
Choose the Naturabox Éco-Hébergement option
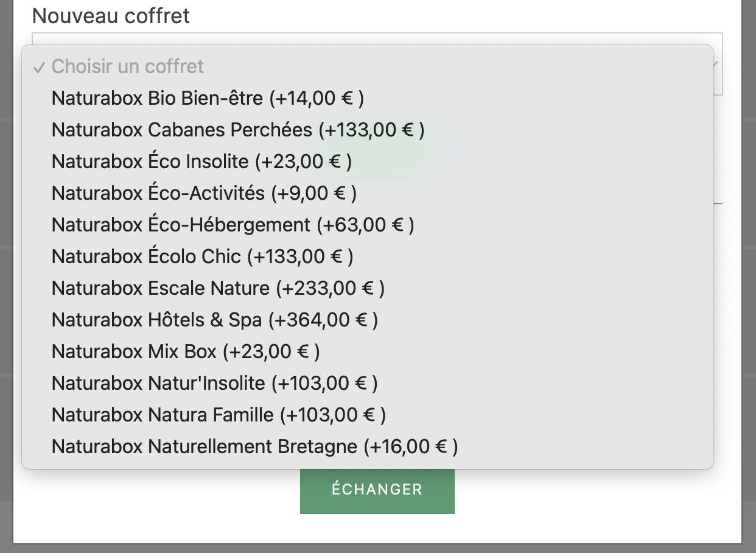[x=233, y=225]
